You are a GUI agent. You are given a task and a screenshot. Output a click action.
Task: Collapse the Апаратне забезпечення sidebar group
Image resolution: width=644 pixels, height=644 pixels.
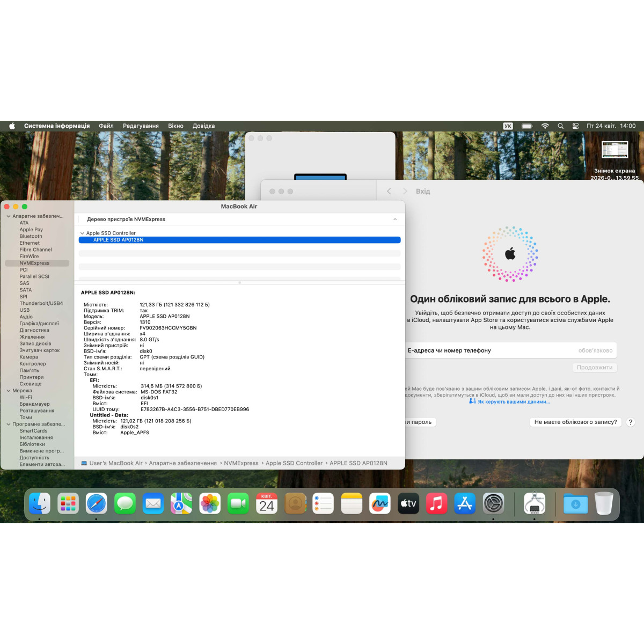point(9,216)
